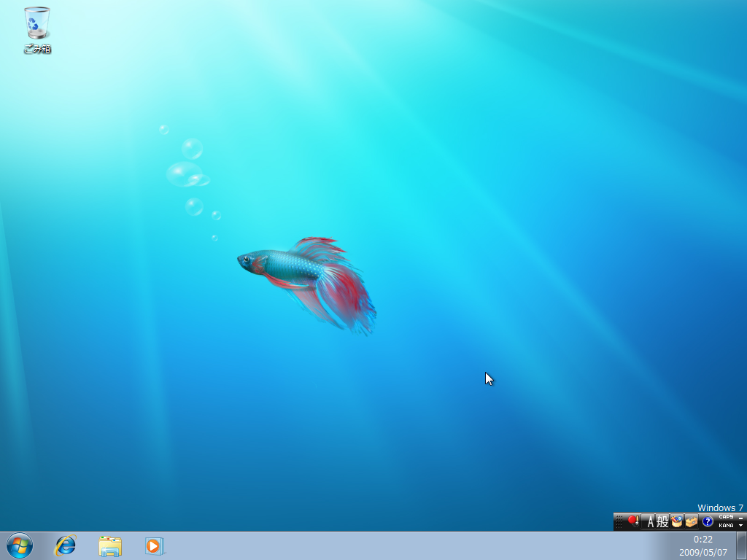The height and width of the screenshot is (560, 747).
Task: Change IME conversion mode '般' button
Action: tap(662, 522)
